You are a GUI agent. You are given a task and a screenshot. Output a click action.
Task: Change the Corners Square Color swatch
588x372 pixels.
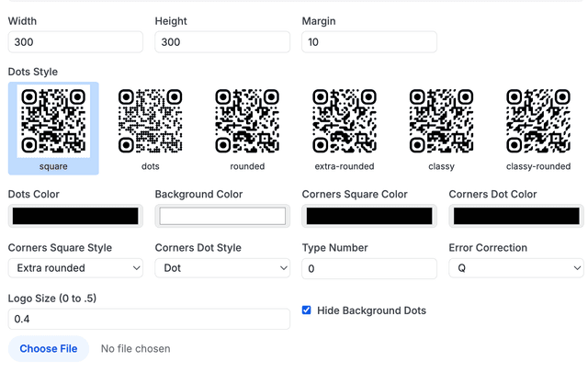[x=369, y=216]
